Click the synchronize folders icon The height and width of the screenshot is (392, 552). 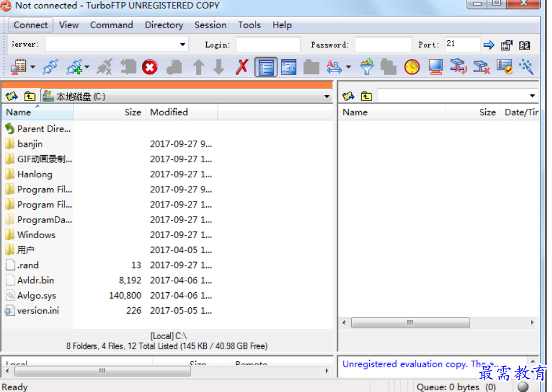458,67
